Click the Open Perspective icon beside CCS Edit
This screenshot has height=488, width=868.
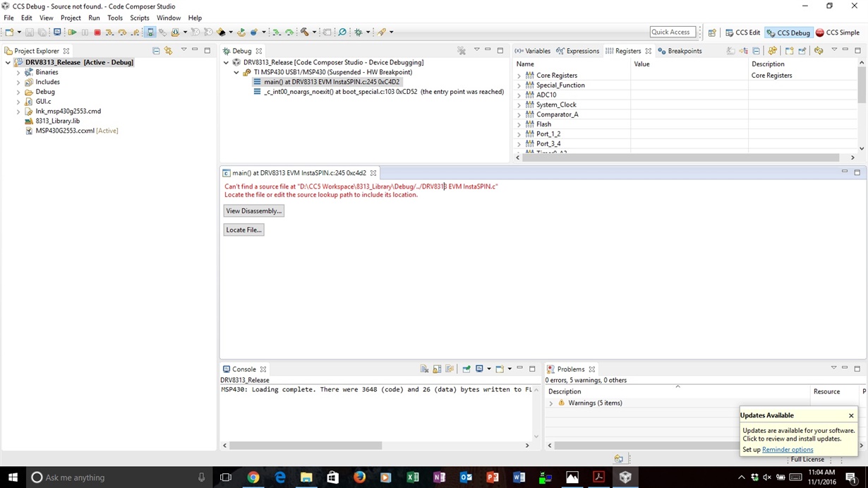[x=712, y=32]
